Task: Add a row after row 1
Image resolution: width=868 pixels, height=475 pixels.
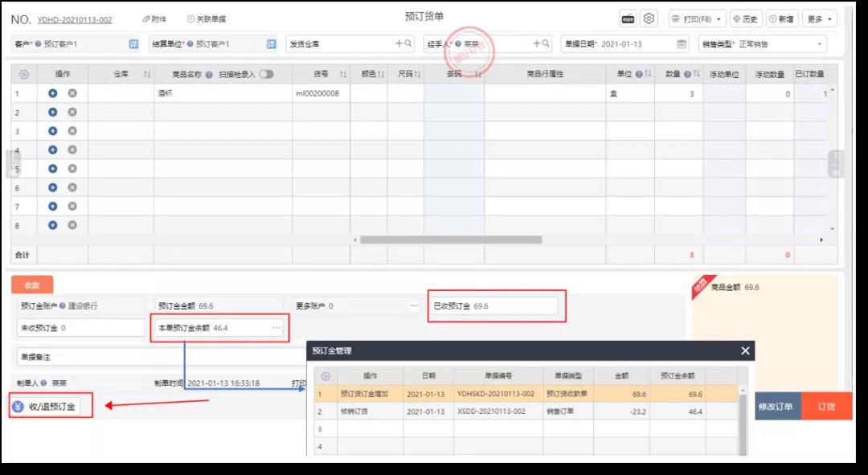Action: pos(52,93)
